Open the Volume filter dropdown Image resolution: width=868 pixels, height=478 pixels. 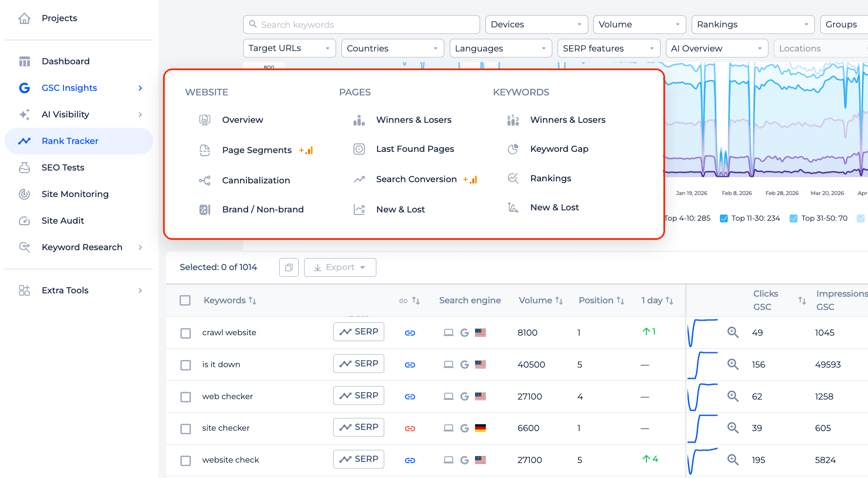[639, 24]
